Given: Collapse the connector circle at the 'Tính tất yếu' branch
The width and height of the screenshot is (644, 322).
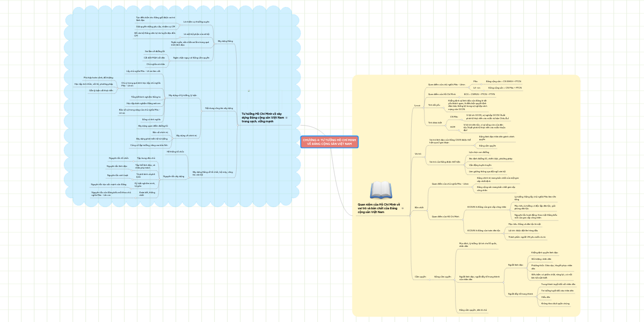Looking at the screenshot, I should [x=443, y=109].
